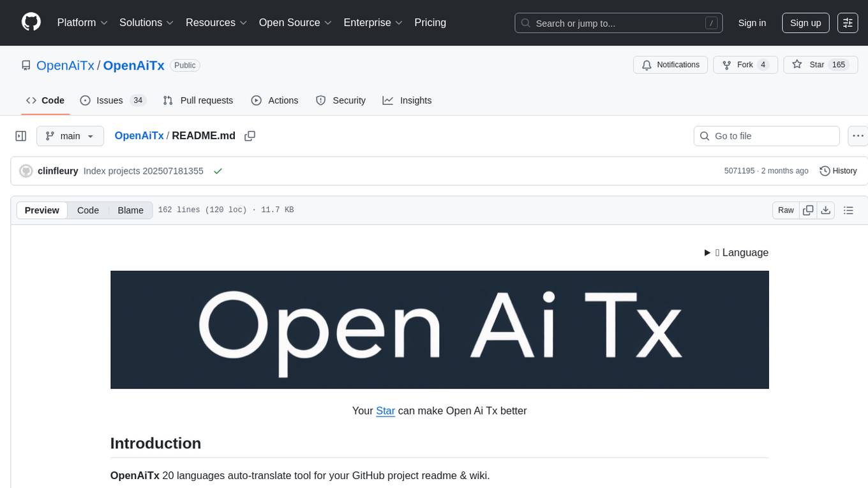Open GitHub homepage via Octocat logo
868x488 pixels.
[x=31, y=22]
